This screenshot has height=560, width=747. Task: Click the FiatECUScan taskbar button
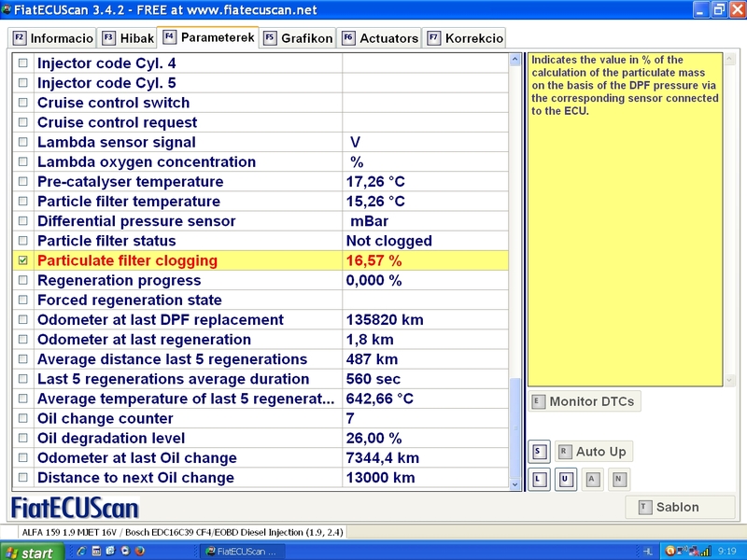pyautogui.click(x=241, y=552)
